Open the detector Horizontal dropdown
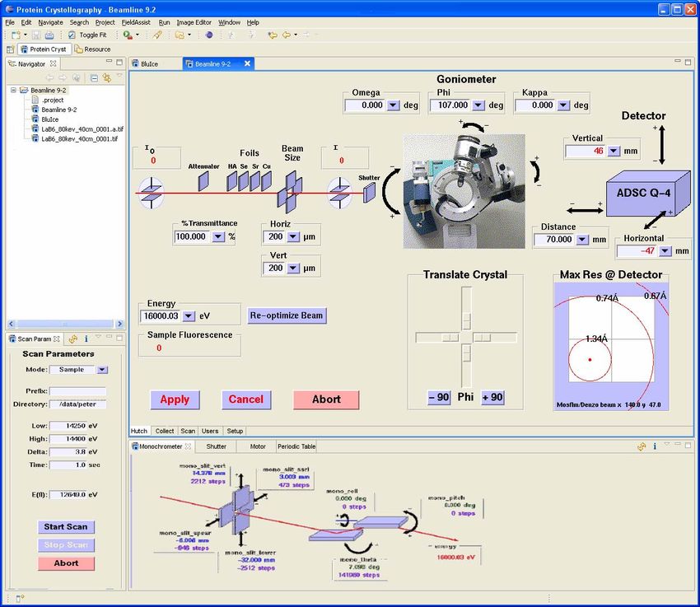The image size is (700, 607). coord(665,251)
